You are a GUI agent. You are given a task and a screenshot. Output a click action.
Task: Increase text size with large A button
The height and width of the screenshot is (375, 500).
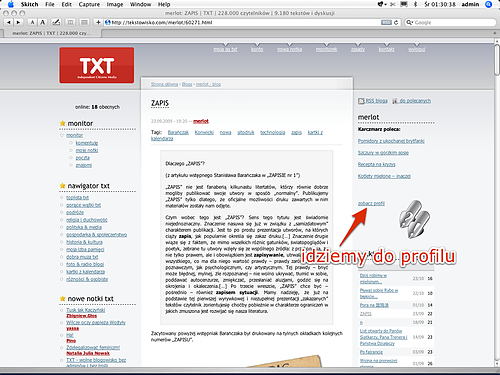(42, 22)
